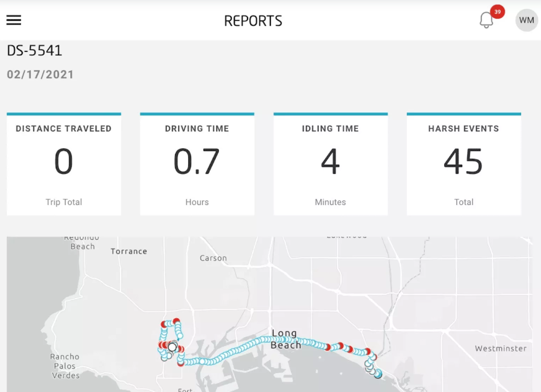Click the Carson map label
This screenshot has height=392, width=541.
(x=213, y=258)
